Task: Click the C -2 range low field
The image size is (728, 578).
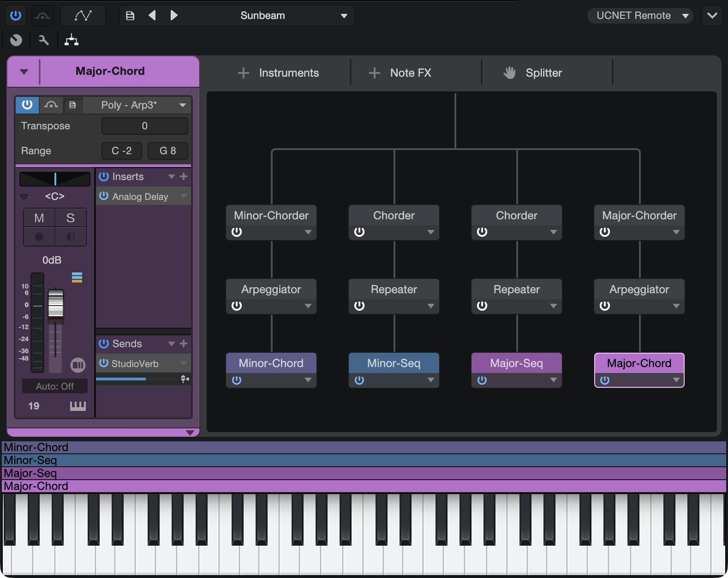Action: coord(121,151)
